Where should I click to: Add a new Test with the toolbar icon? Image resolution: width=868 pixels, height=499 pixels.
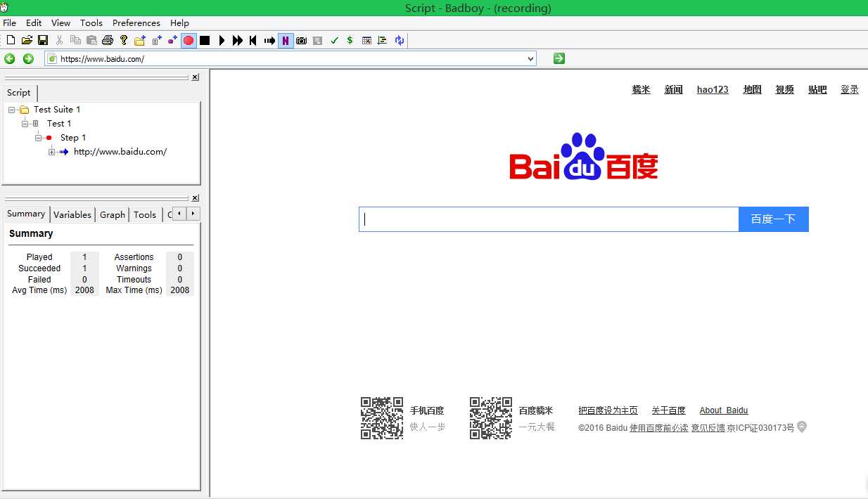[156, 41]
